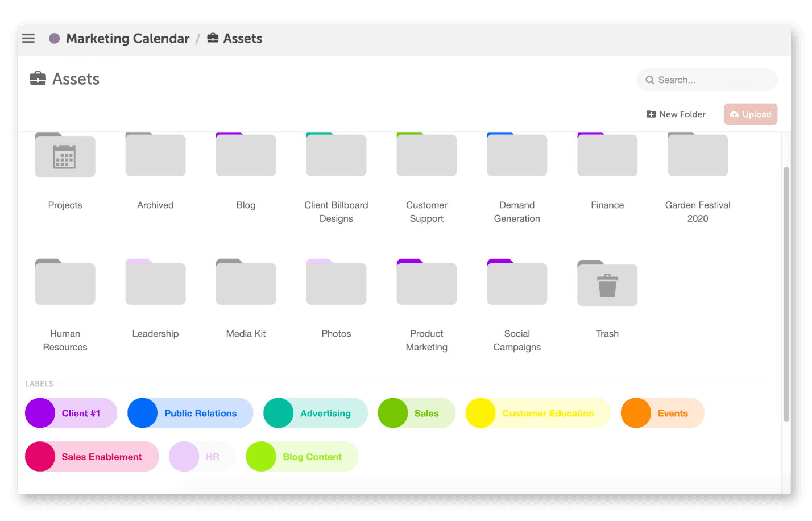Open the Trash folder icon
812x521 pixels.
[x=607, y=283]
